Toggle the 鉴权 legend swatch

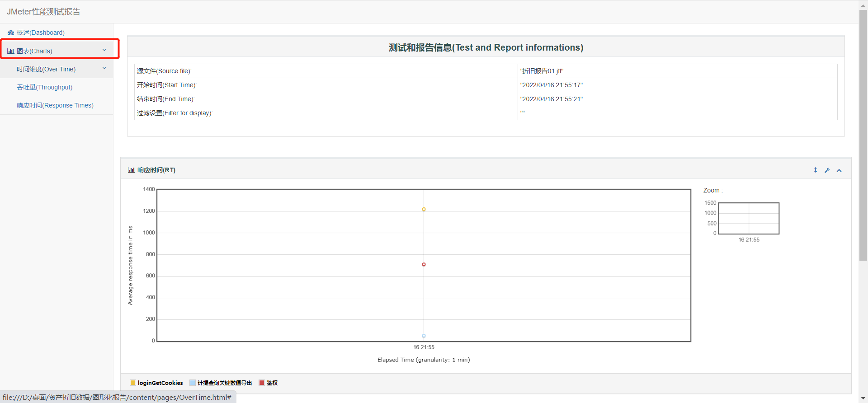262,383
